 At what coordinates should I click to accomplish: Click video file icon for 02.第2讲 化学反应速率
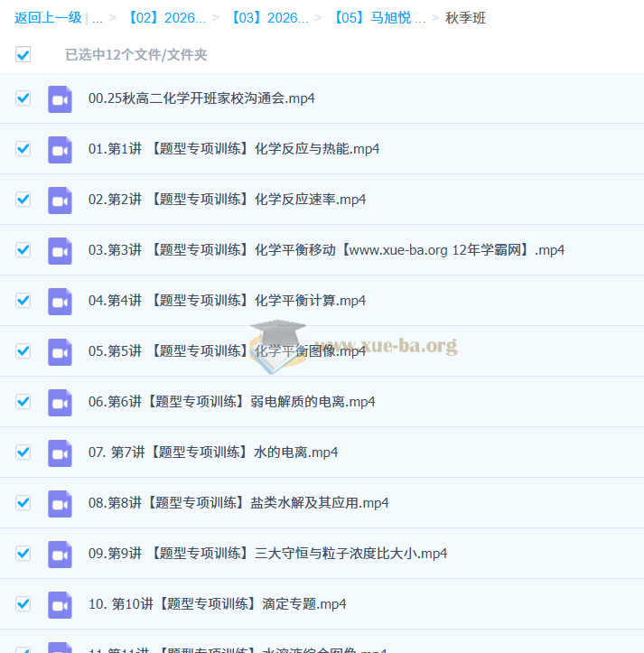(x=60, y=200)
